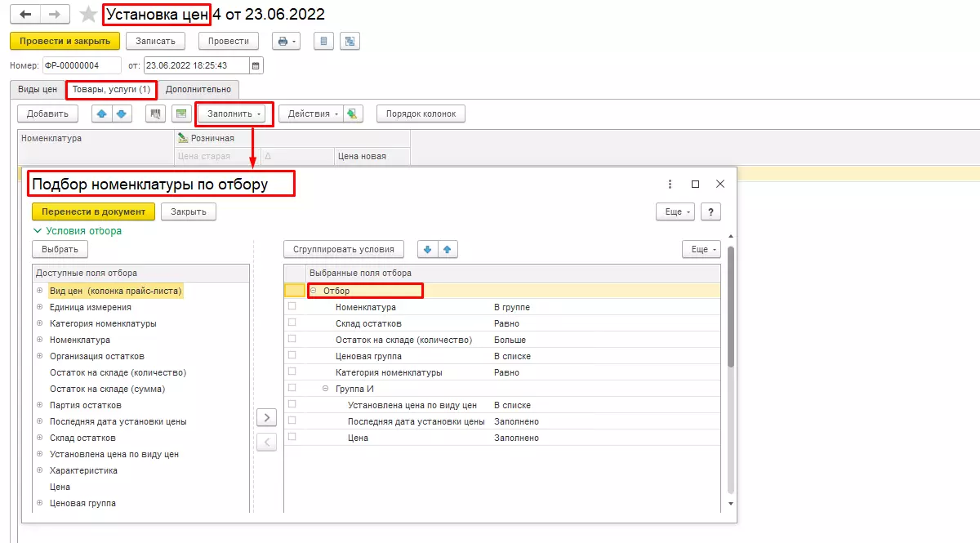
Task: Move row down in goods table toolbar
Action: pyautogui.click(x=122, y=113)
